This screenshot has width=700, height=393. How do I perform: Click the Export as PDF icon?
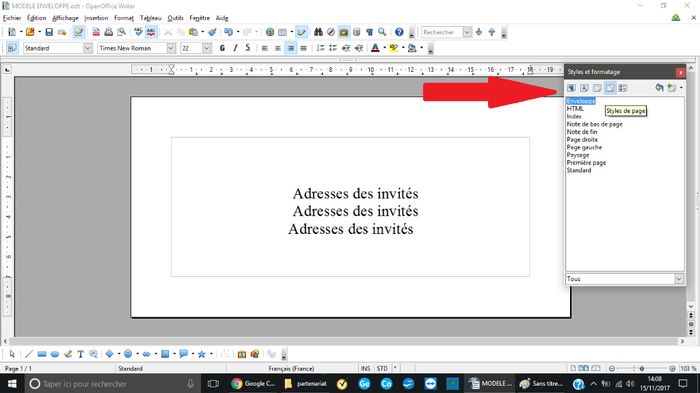tap(96, 32)
